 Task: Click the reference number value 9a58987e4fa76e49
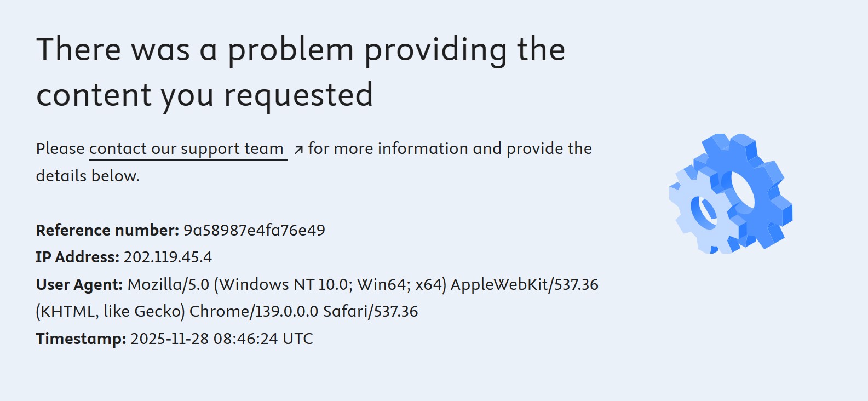coord(254,230)
